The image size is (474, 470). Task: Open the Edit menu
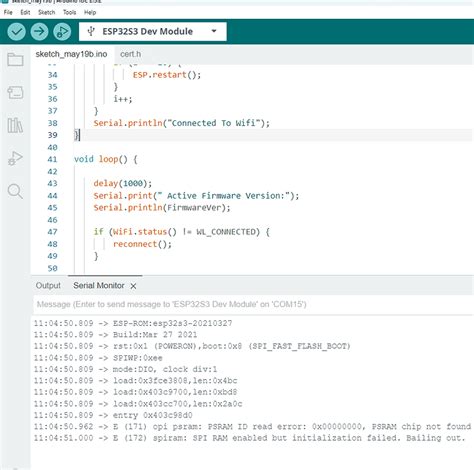[25, 12]
